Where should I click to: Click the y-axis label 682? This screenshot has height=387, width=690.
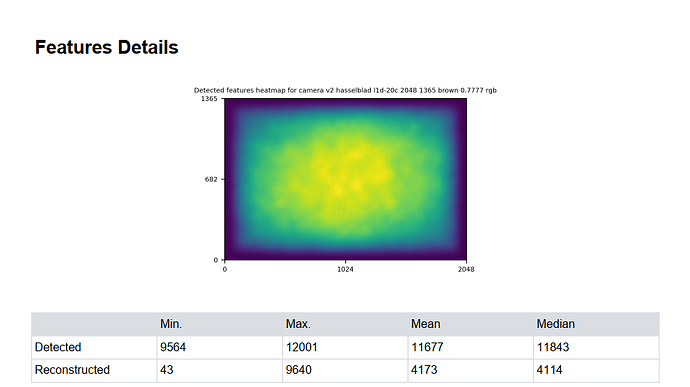coord(211,179)
